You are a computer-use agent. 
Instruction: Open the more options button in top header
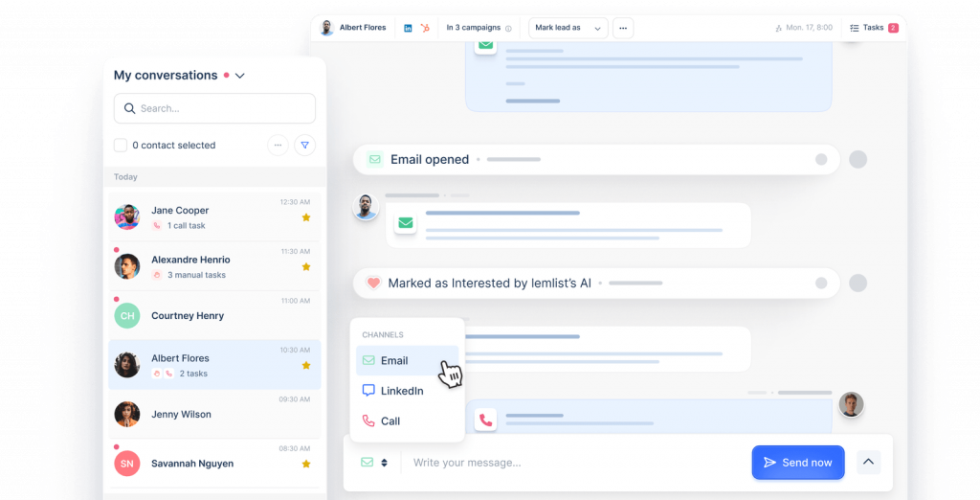pyautogui.click(x=623, y=28)
